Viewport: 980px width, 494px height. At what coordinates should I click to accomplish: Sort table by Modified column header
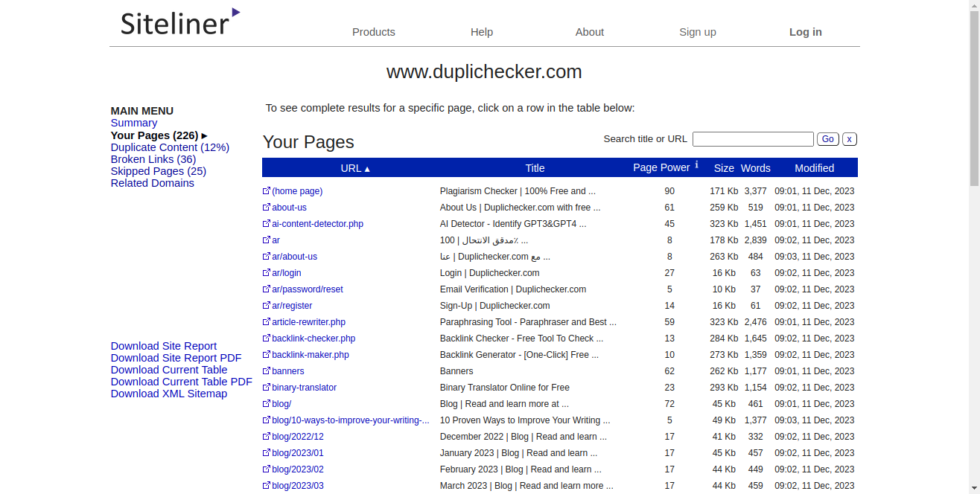(814, 168)
